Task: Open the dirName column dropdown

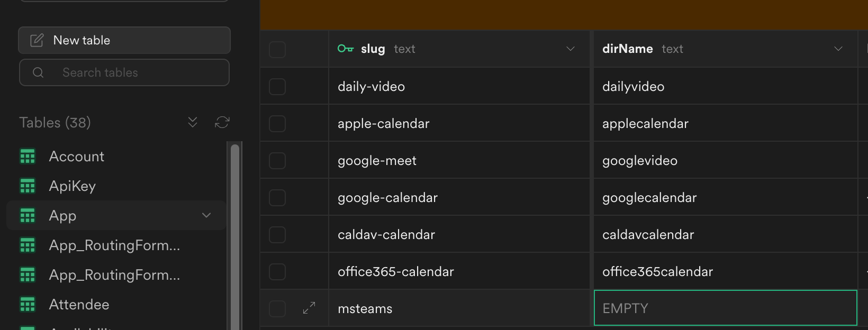Action: [x=838, y=49]
